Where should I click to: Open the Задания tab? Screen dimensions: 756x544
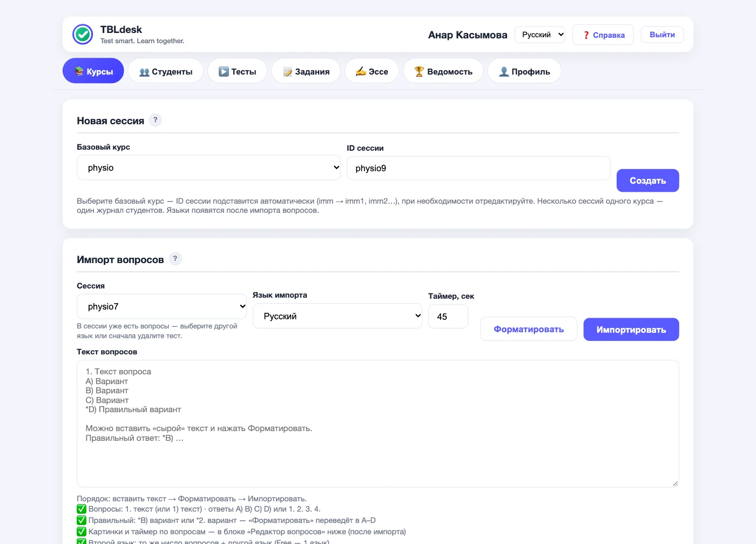coord(306,71)
